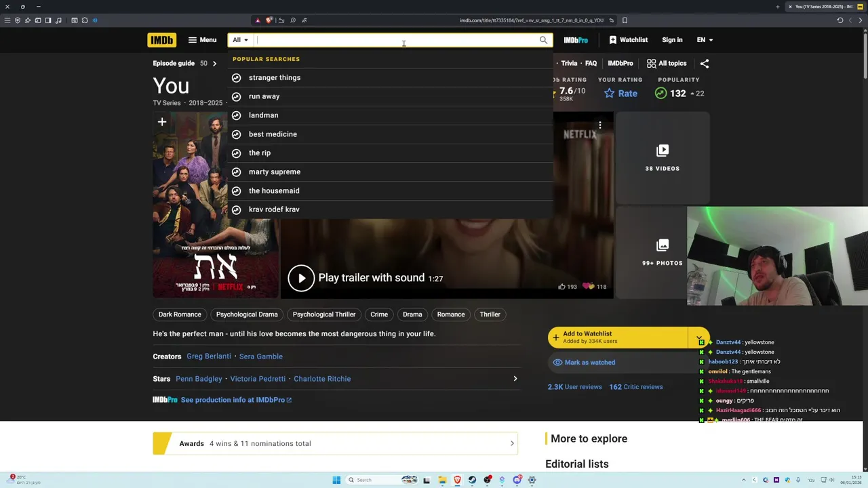
Task: Choose 'krav rodef krav' from popular searches
Action: coord(391,209)
